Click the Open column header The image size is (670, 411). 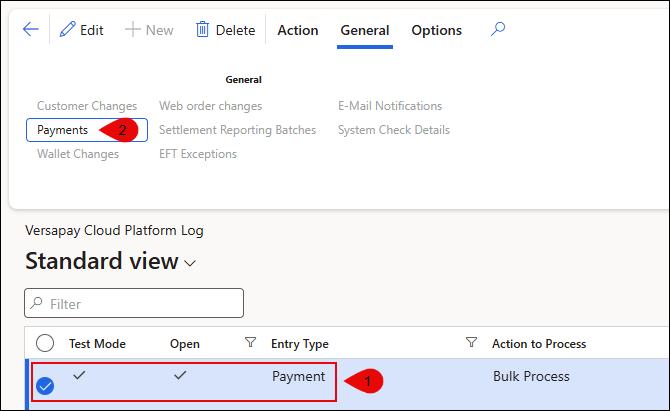(x=185, y=343)
